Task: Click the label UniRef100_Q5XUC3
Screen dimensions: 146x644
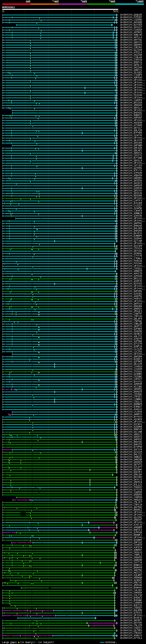Action: pyautogui.click(x=131, y=311)
